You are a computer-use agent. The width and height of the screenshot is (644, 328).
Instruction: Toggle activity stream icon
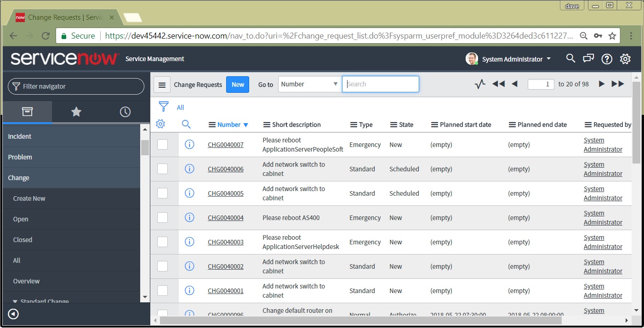(480, 84)
